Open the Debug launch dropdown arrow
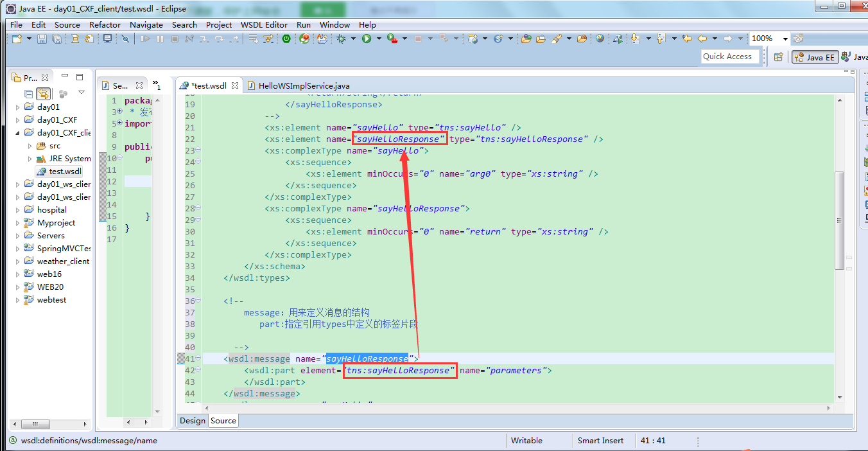The height and width of the screenshot is (451, 868). pos(353,39)
